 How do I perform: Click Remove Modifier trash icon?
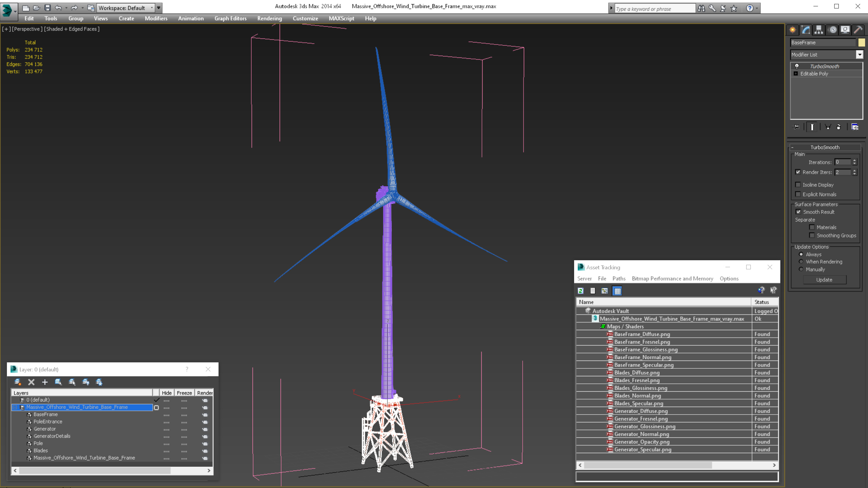click(839, 127)
